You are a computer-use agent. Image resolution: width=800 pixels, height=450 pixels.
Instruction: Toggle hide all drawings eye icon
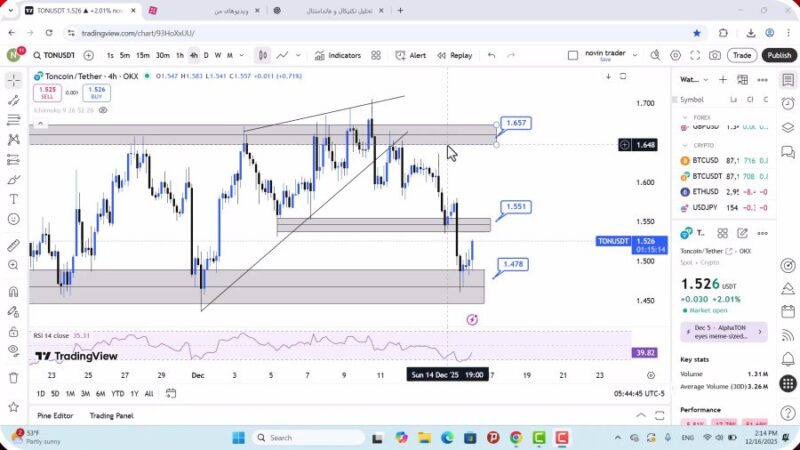point(13,350)
